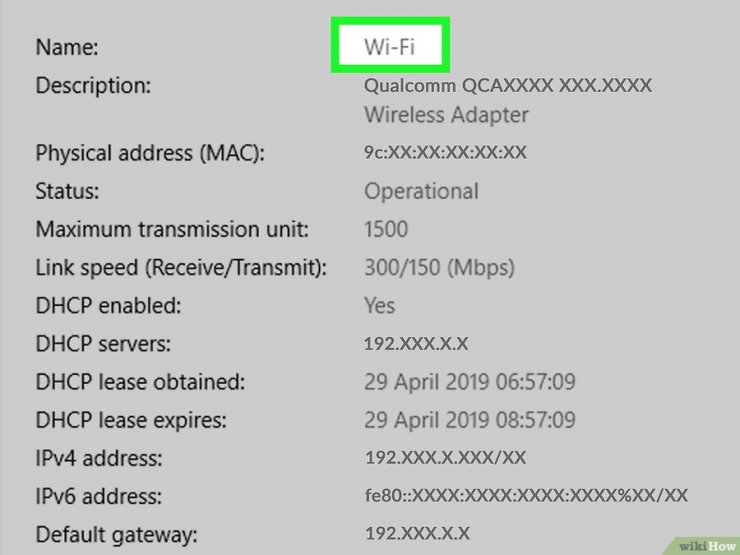Click the Operational status value
Screen dimensions: 740x555
tap(421, 192)
